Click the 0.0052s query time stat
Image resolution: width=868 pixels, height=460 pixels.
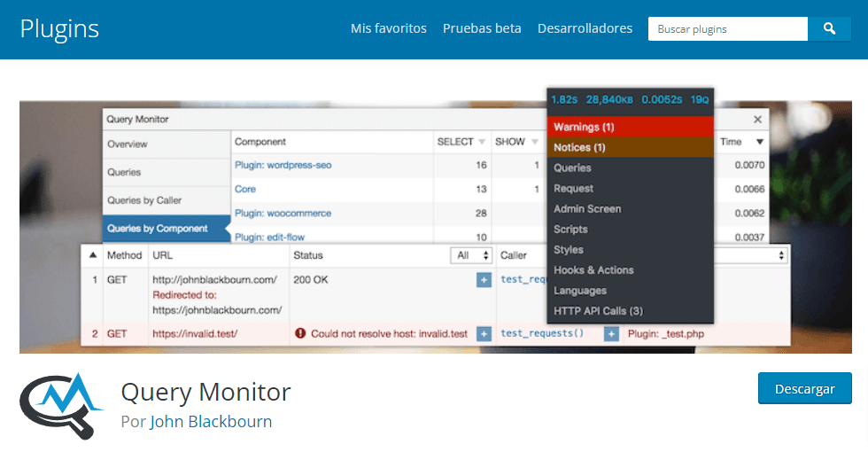[663, 100]
